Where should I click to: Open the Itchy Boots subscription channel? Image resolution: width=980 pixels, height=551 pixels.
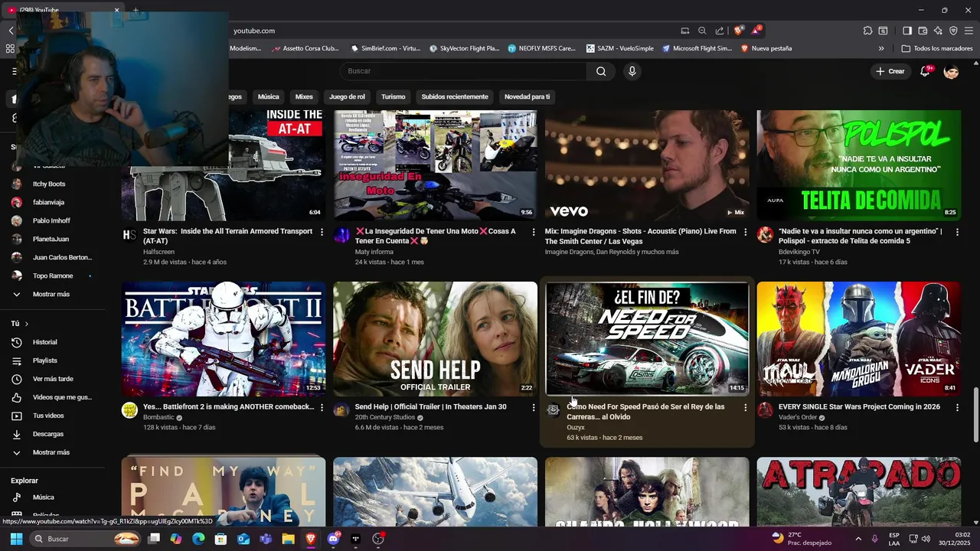coord(48,184)
